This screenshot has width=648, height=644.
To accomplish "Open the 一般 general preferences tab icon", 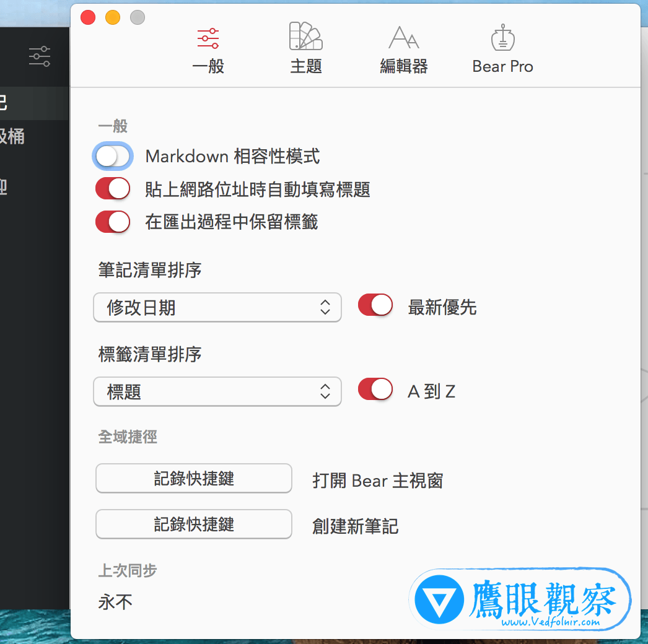I will pos(208,38).
